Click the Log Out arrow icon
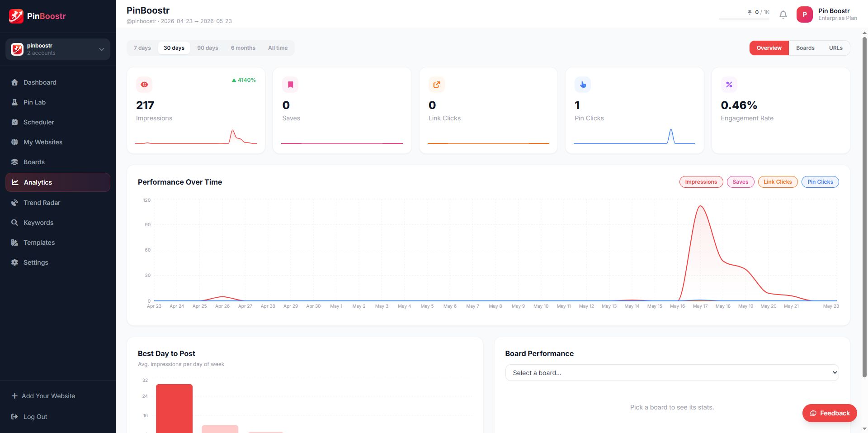 pos(14,417)
